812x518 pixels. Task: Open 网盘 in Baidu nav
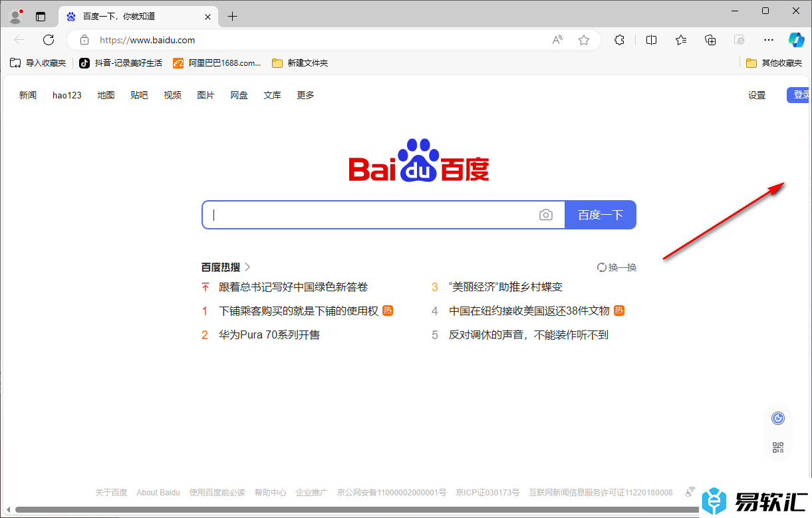click(239, 95)
